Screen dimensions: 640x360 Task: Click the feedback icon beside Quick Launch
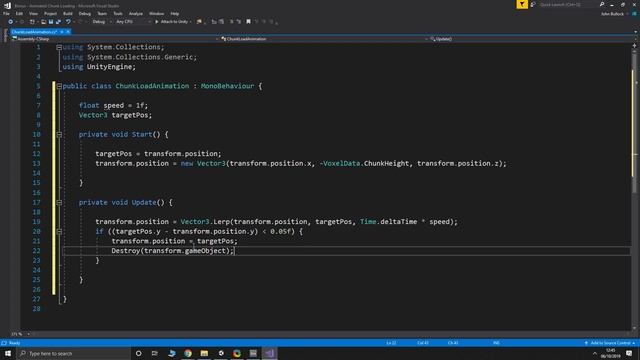click(x=533, y=4)
